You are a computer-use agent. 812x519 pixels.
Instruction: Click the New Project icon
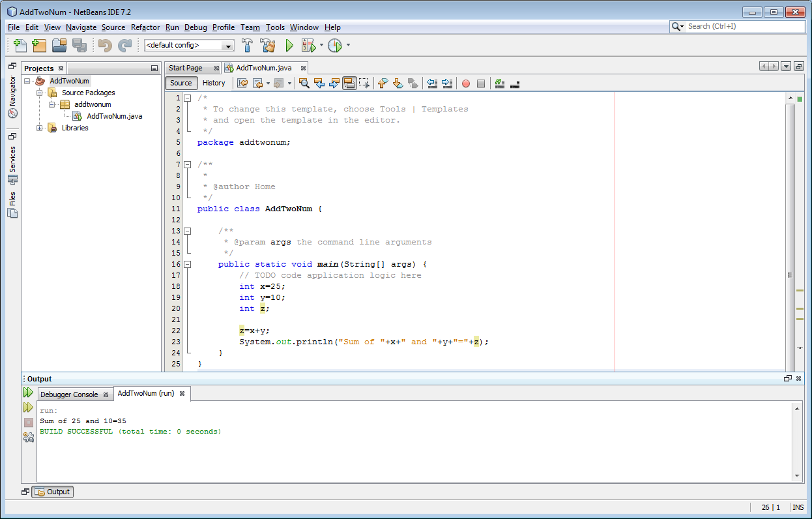tap(40, 45)
